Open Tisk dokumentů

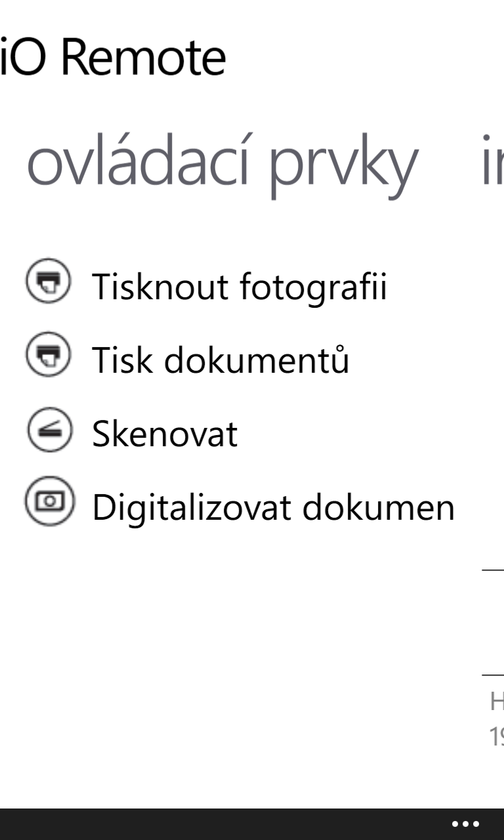[220, 359]
